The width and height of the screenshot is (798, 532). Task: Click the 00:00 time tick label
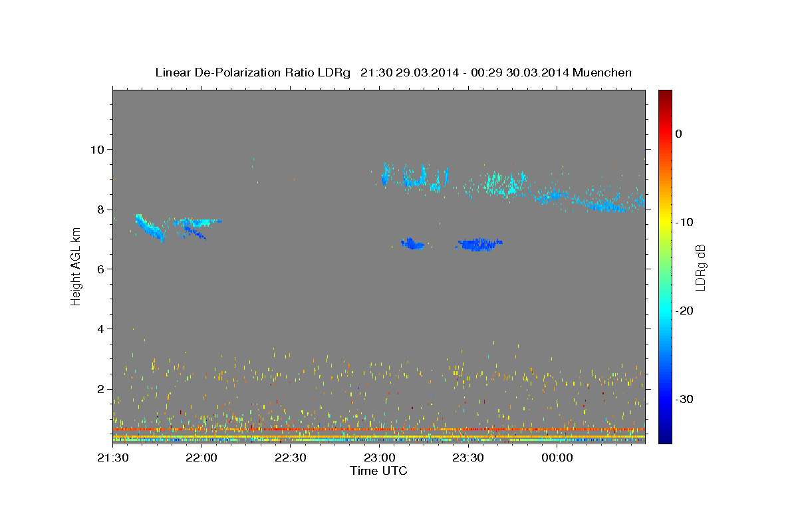coord(557,458)
